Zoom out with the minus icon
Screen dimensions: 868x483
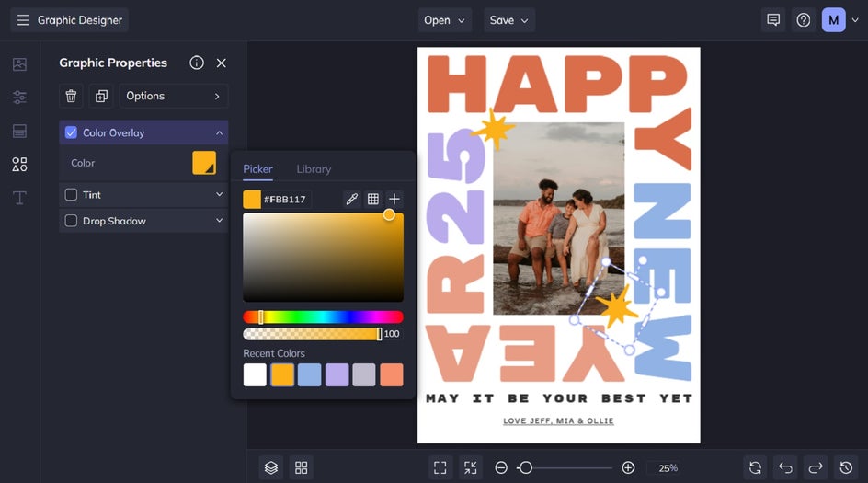pyautogui.click(x=501, y=468)
